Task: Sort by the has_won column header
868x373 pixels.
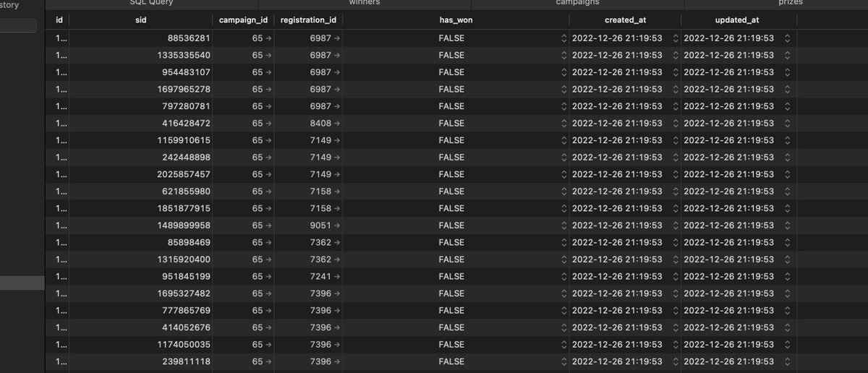Action: tap(456, 20)
